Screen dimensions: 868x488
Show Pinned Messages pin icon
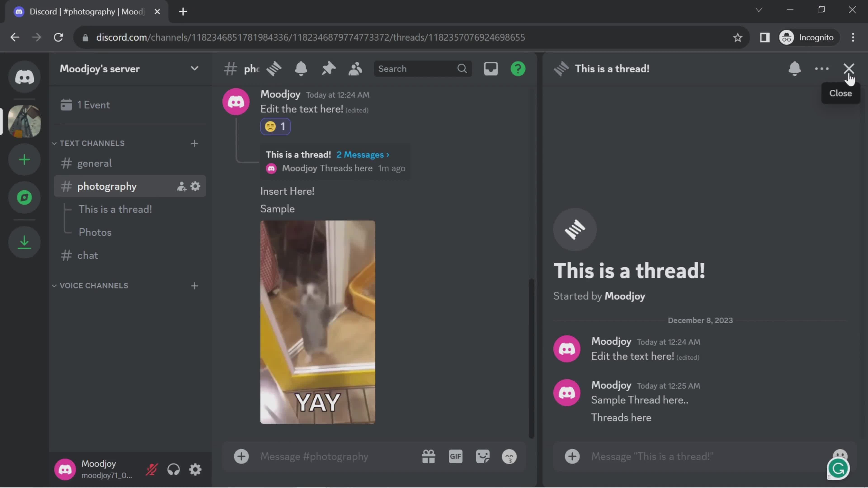[328, 69]
